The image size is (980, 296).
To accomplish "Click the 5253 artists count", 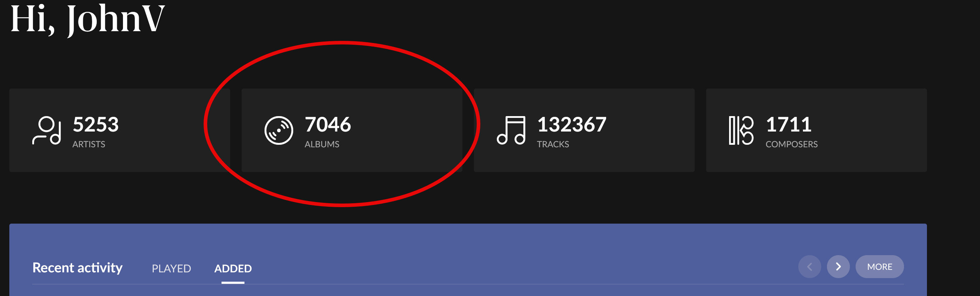I will tap(95, 124).
